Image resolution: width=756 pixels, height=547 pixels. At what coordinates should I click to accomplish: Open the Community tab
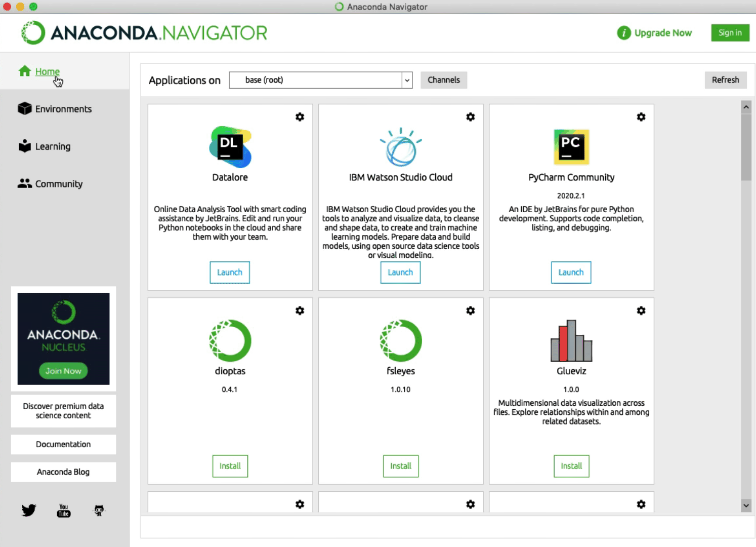tap(59, 184)
